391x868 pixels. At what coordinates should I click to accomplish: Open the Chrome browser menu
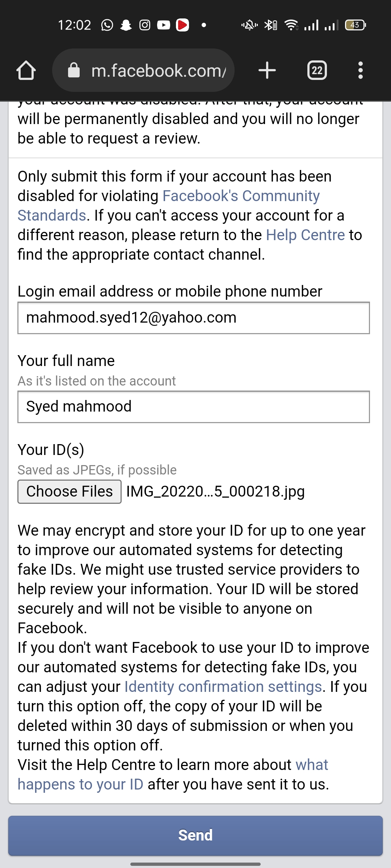click(361, 70)
